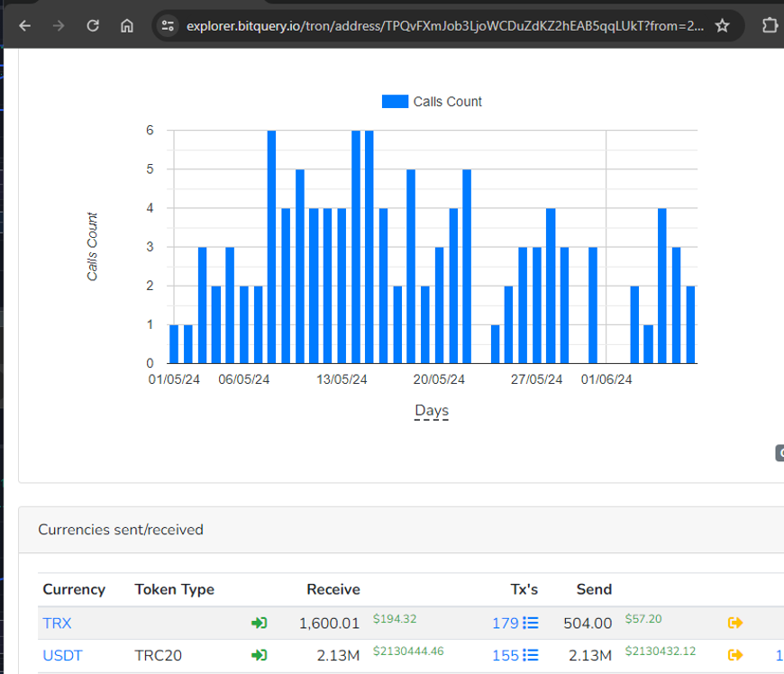Click the 13/05/24 date axis label

click(x=342, y=379)
